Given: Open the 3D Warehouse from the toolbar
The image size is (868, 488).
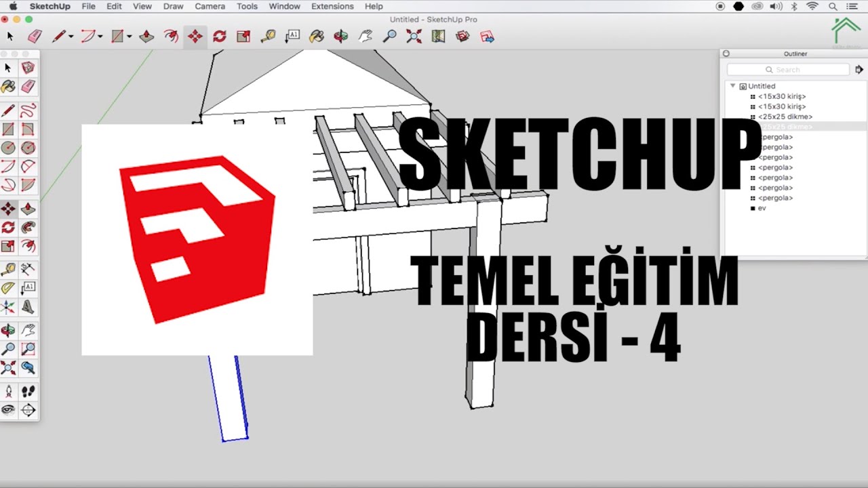Looking at the screenshot, I should [462, 36].
